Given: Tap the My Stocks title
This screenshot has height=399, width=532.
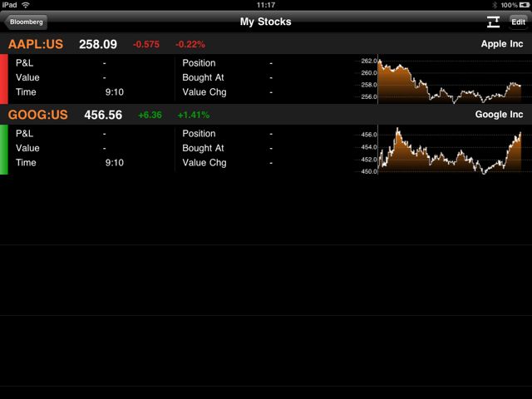Looking at the screenshot, I should point(266,22).
